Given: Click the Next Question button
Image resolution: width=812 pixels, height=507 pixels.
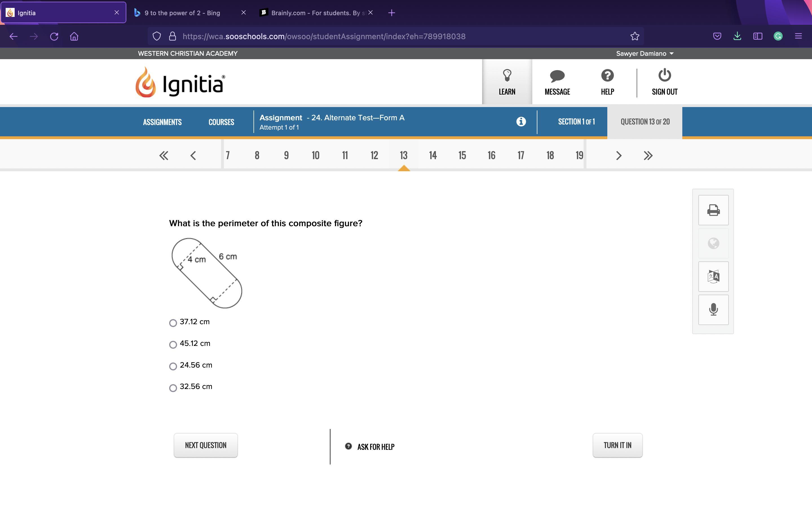Looking at the screenshot, I should point(205,445).
